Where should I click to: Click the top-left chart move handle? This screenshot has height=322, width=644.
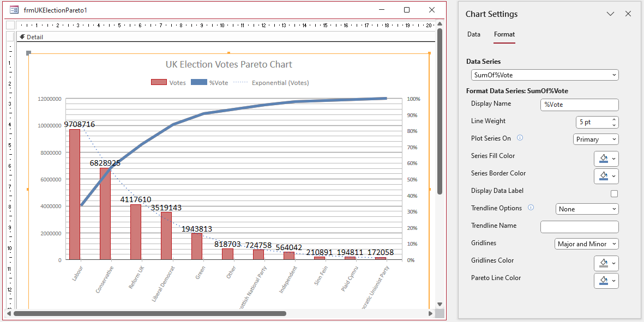coord(28,53)
